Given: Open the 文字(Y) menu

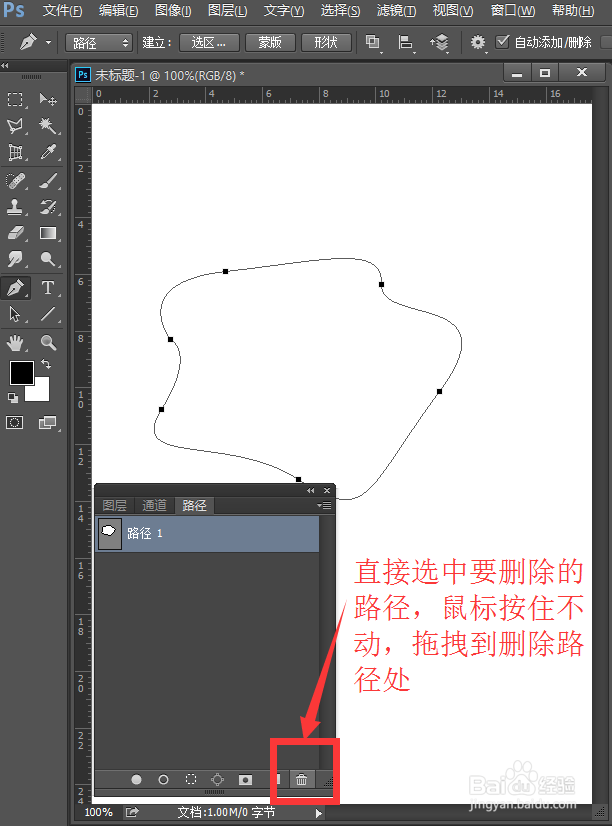Looking at the screenshot, I should tap(284, 11).
